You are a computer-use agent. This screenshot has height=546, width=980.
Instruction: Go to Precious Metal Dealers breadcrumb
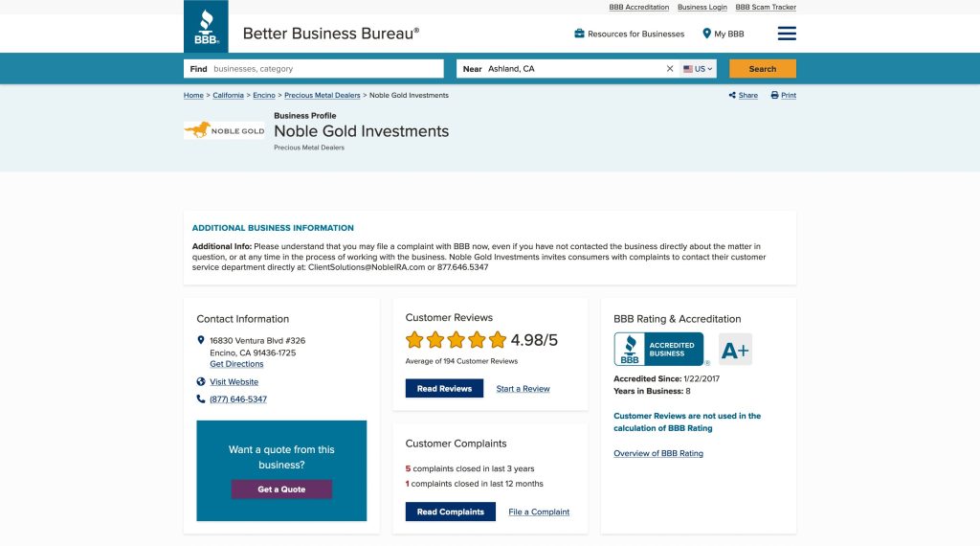pyautogui.click(x=323, y=96)
